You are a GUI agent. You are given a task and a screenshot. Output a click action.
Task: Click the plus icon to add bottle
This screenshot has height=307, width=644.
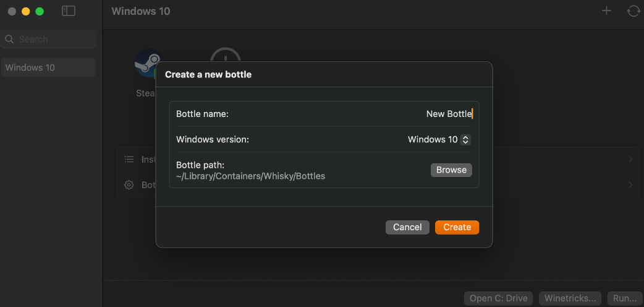click(x=607, y=11)
